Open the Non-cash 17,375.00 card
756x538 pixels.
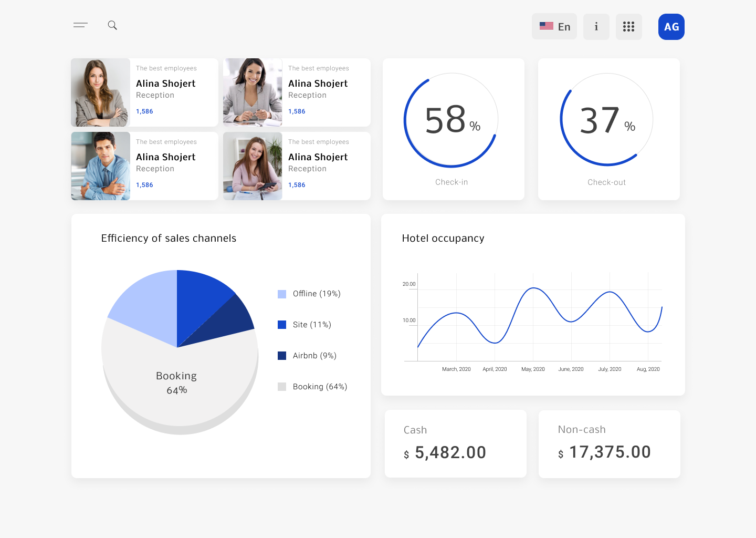pyautogui.click(x=609, y=444)
